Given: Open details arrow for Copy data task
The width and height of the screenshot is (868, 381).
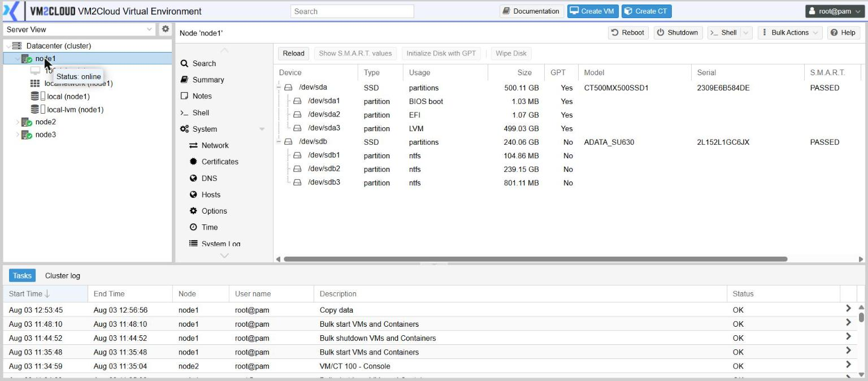Looking at the screenshot, I should 848,309.
